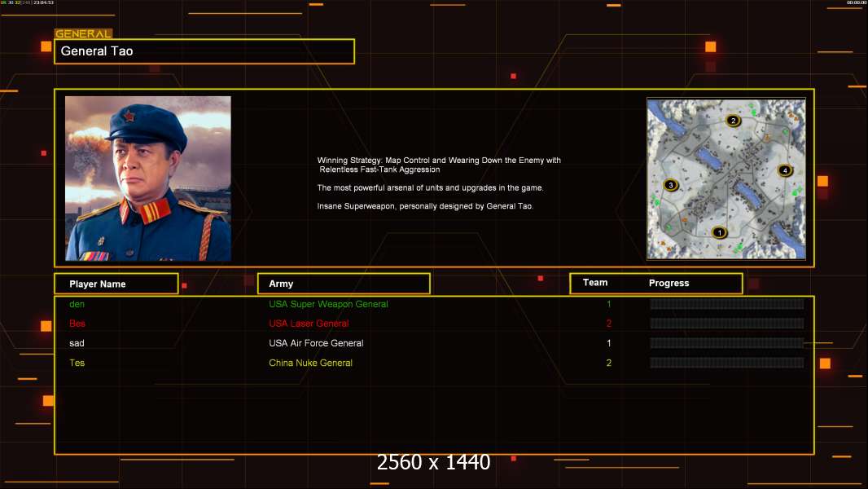Click the Team column header label
868x489 pixels.
pyautogui.click(x=595, y=283)
